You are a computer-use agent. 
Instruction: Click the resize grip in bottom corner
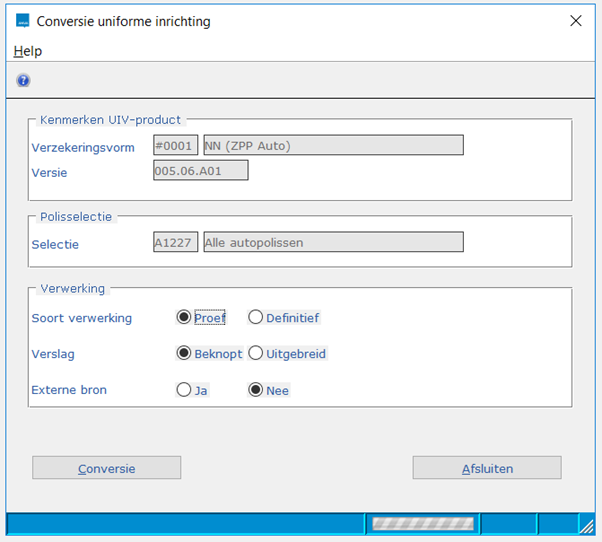(587, 525)
